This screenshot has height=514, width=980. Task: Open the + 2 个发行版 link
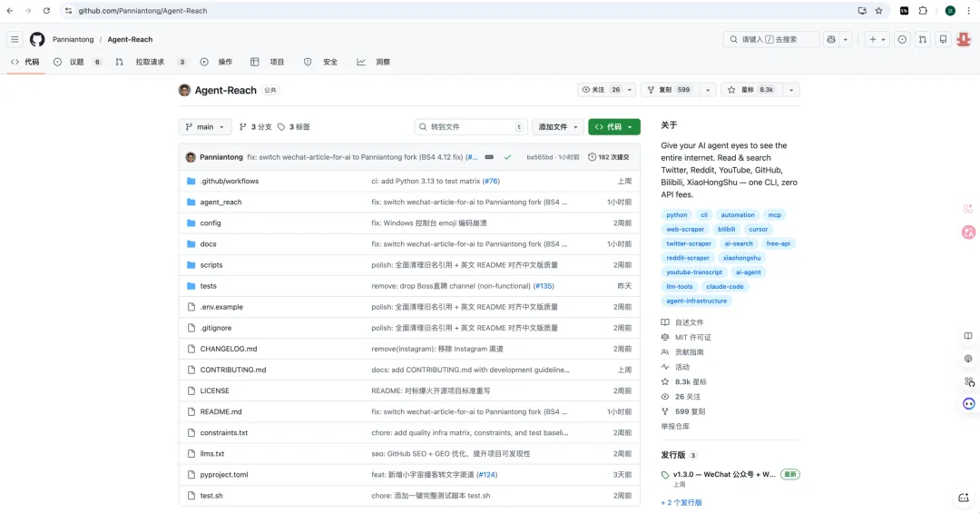(x=681, y=503)
